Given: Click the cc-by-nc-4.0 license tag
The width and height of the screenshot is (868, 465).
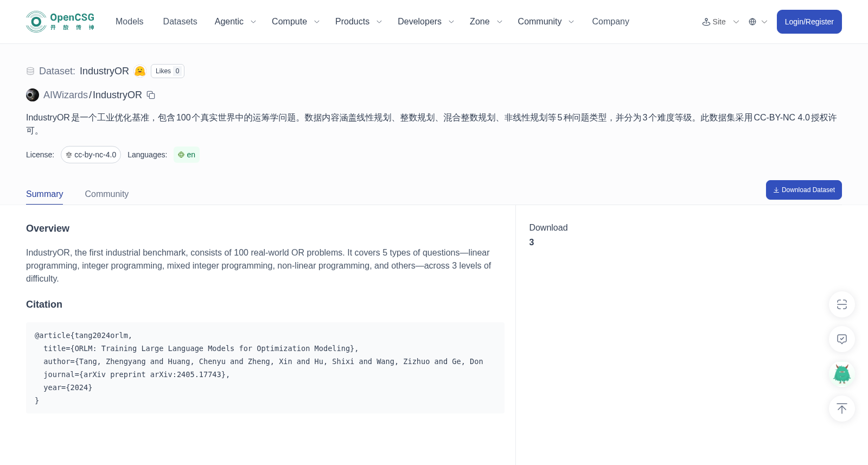Looking at the screenshot, I should 91,155.
